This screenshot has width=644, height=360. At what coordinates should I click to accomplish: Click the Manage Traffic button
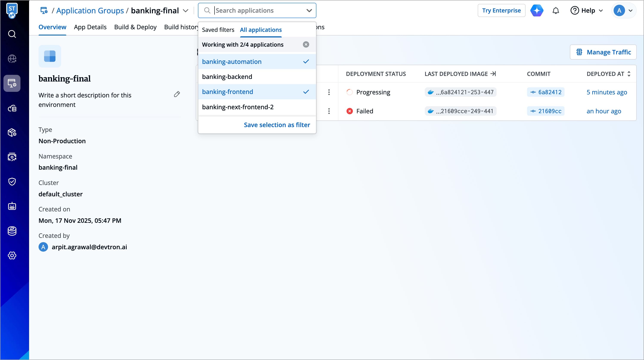pos(603,52)
